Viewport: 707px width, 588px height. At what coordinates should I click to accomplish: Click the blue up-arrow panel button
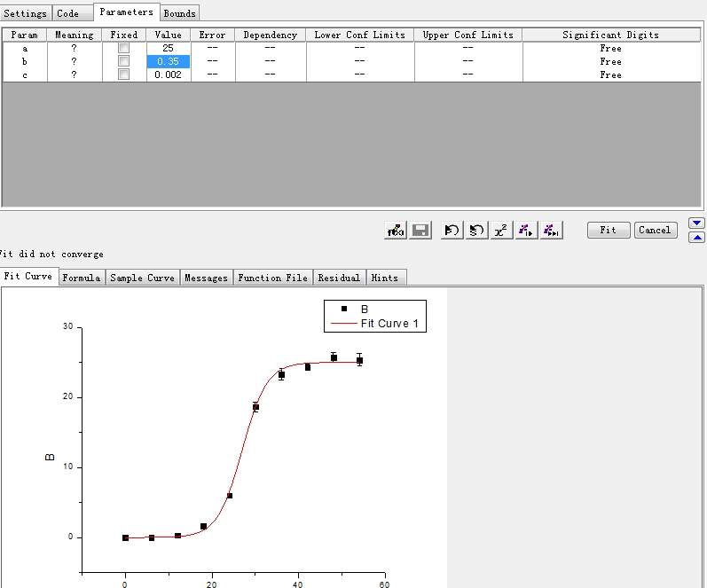click(x=696, y=237)
